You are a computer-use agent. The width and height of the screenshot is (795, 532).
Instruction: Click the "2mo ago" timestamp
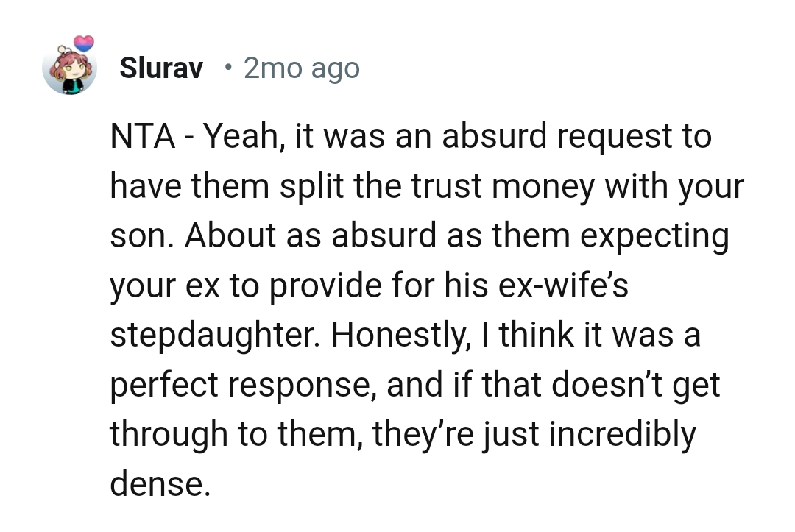[x=301, y=68]
